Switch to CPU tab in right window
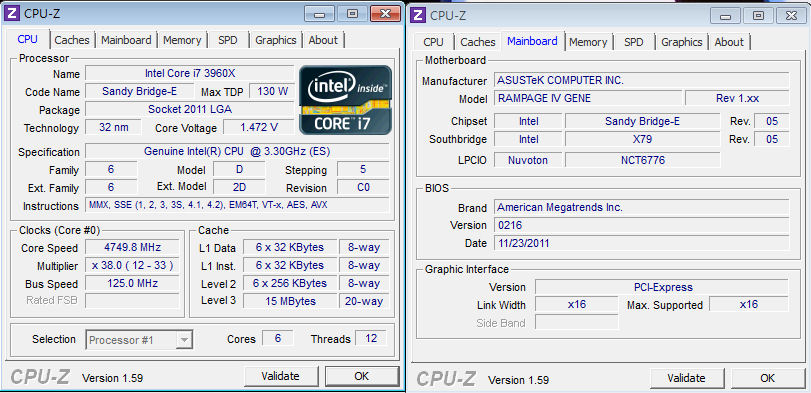811x393 pixels. coord(433,42)
